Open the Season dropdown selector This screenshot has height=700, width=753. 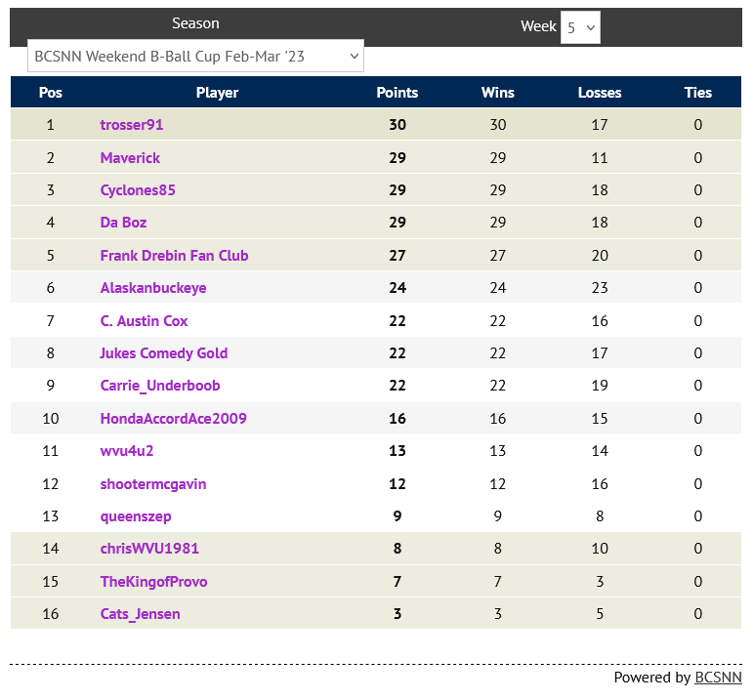click(x=195, y=57)
